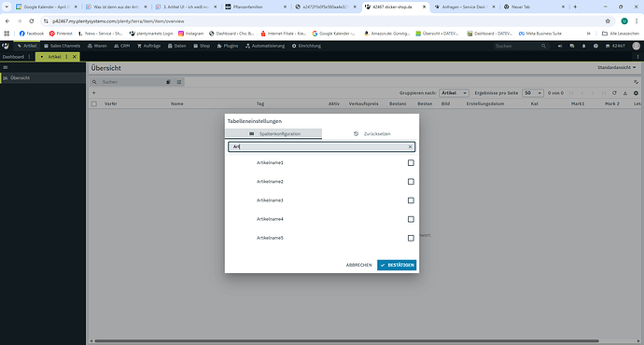Click the horizontal table scrollbar
This screenshot has width=644, height=345.
pyautogui.click(x=346, y=341)
